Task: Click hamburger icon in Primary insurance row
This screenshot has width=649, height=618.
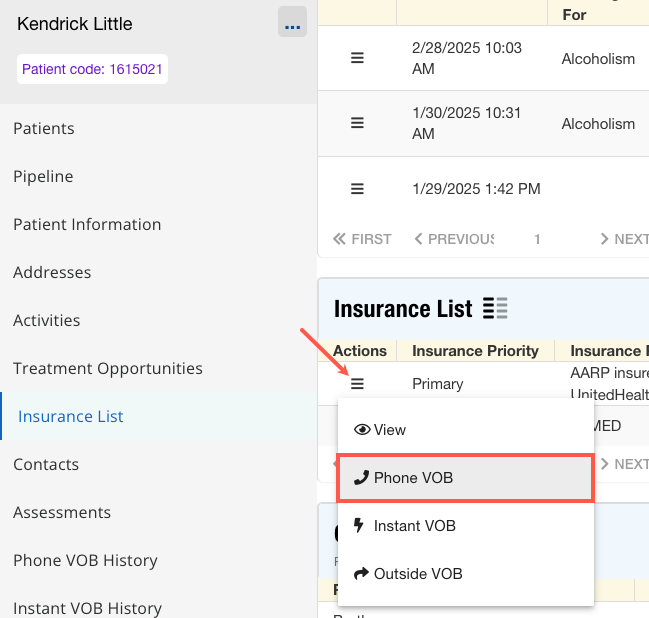Action: tap(357, 383)
